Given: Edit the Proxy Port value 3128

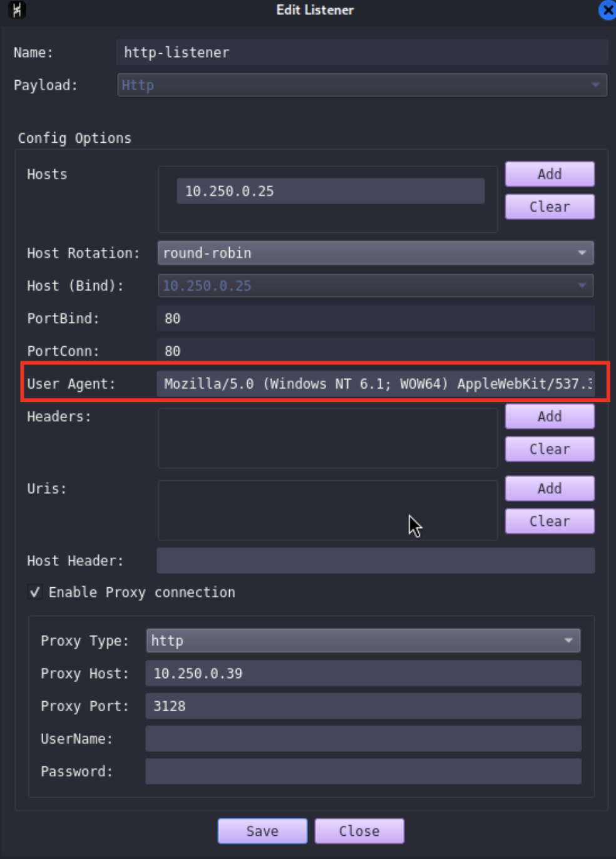Looking at the screenshot, I should coord(362,706).
